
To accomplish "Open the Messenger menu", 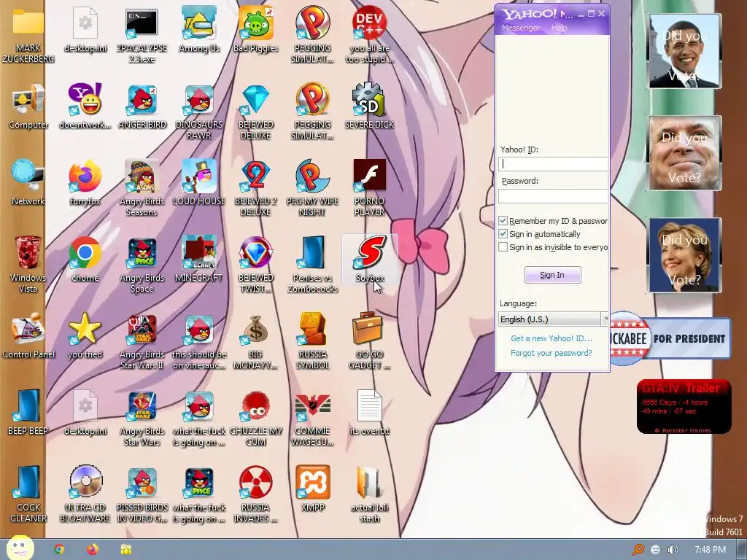I will [x=520, y=28].
